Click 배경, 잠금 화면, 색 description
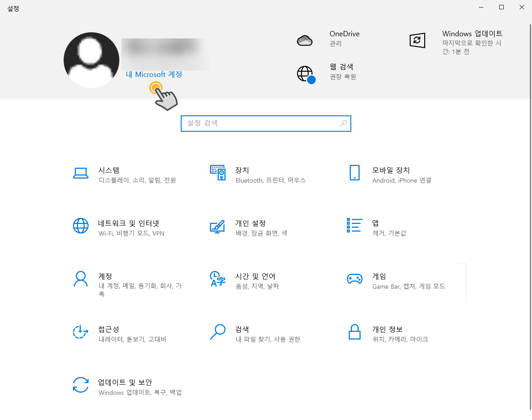Viewport: 532px width, 420px height. coord(262,233)
